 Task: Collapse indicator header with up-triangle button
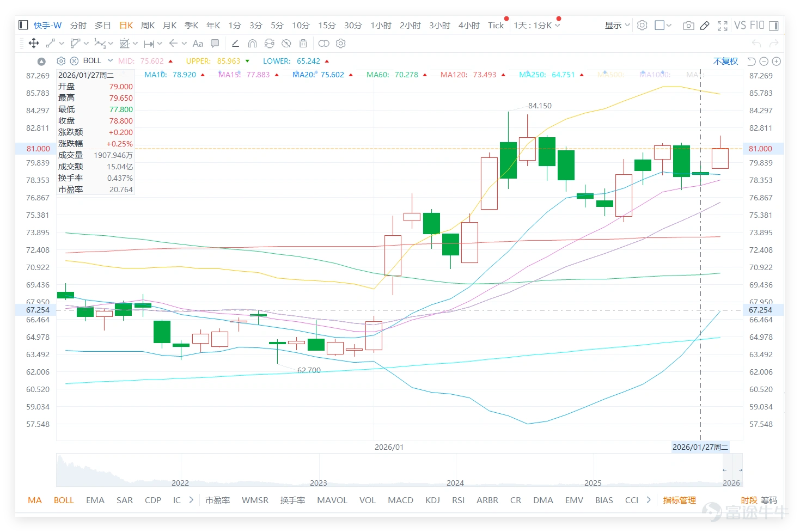(x=41, y=61)
